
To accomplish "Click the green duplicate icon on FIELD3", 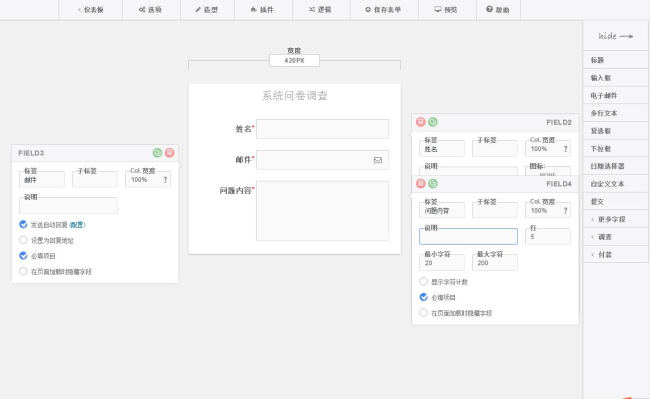I will [x=158, y=152].
